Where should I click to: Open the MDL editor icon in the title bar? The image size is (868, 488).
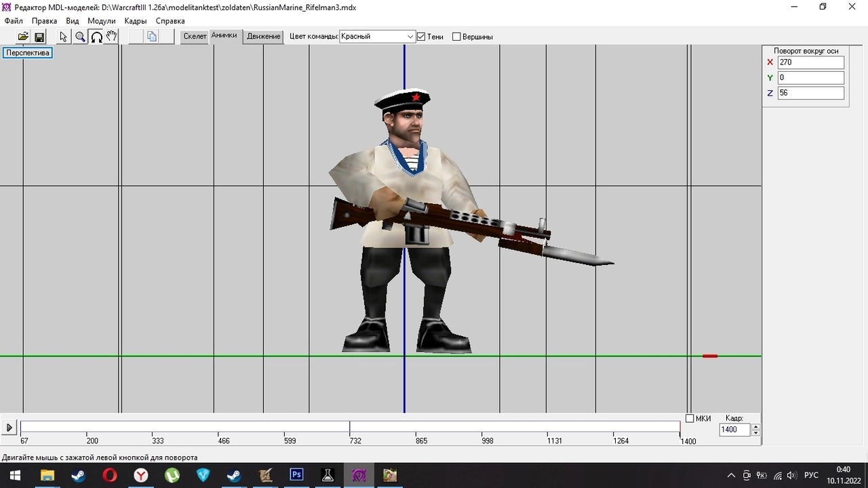[7, 7]
